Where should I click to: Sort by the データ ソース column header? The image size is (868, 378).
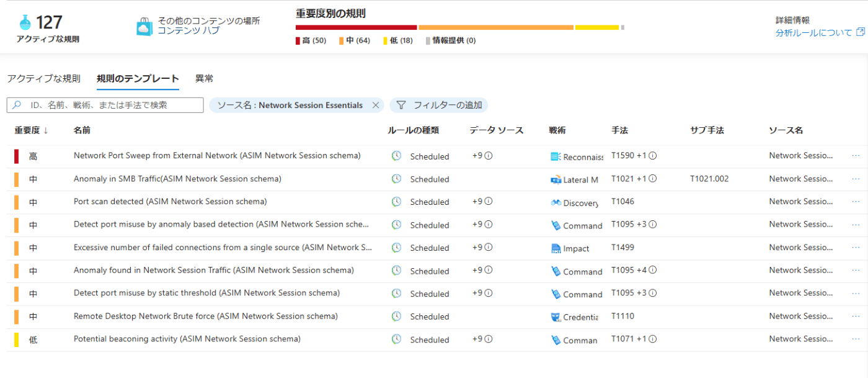[497, 130]
